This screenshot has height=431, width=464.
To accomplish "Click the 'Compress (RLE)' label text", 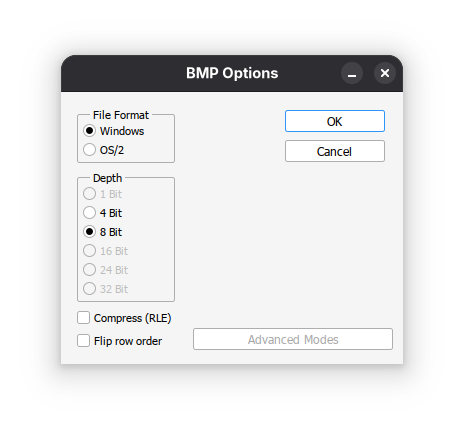I will click(133, 318).
